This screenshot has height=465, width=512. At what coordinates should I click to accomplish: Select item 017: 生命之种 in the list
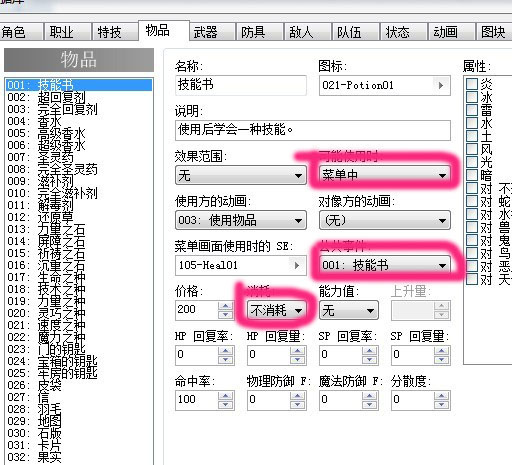tap(79, 277)
